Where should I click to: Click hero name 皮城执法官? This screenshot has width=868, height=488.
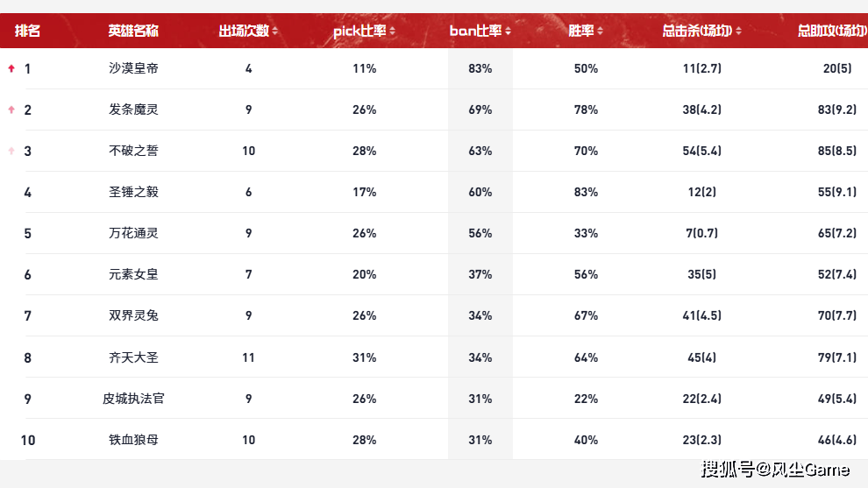(x=133, y=399)
